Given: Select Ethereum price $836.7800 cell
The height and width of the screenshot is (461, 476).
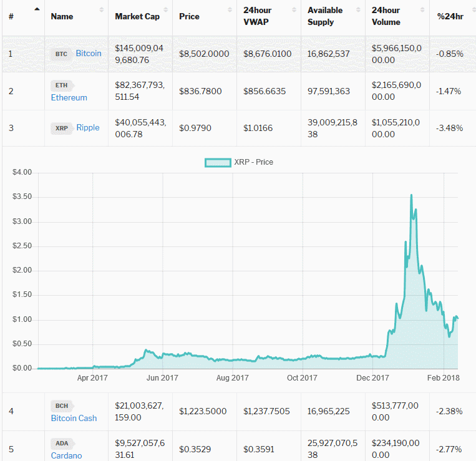Looking at the screenshot, I should click(x=201, y=91).
